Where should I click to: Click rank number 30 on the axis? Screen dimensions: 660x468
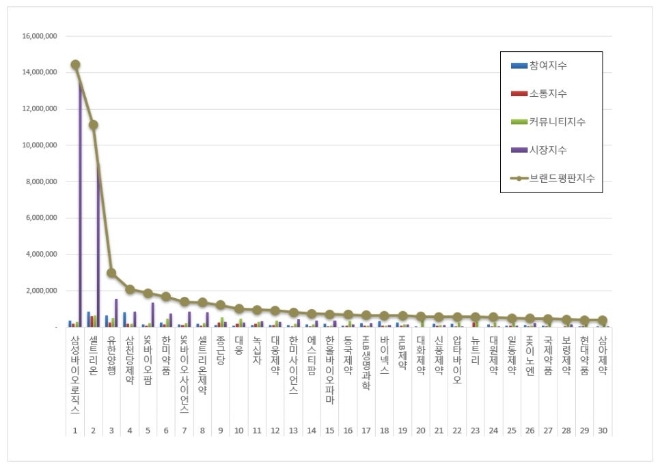click(603, 430)
